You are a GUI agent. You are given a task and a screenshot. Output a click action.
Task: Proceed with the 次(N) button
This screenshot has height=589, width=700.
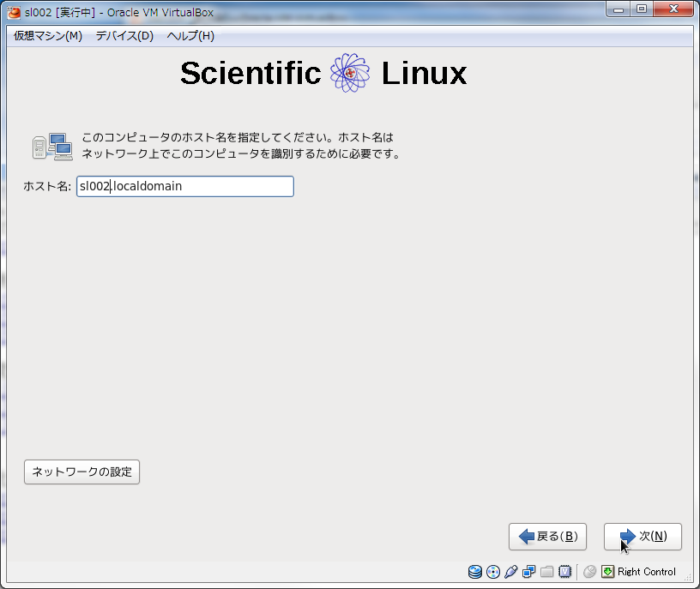643,537
